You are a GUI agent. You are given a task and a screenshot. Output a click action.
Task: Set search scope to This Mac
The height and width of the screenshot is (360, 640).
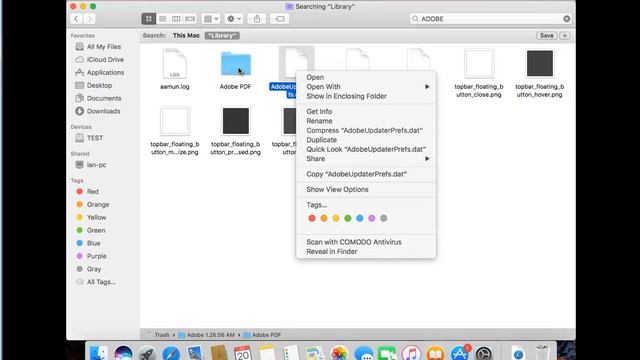click(186, 36)
